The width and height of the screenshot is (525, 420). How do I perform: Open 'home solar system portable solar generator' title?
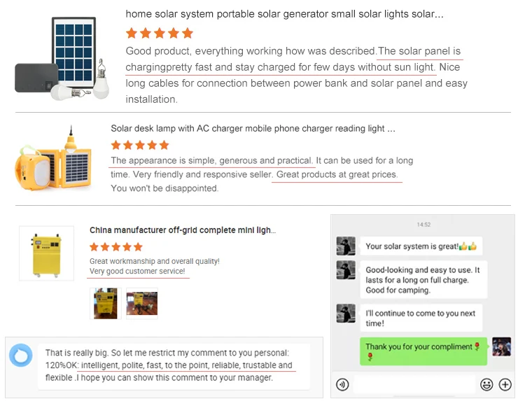pos(284,14)
